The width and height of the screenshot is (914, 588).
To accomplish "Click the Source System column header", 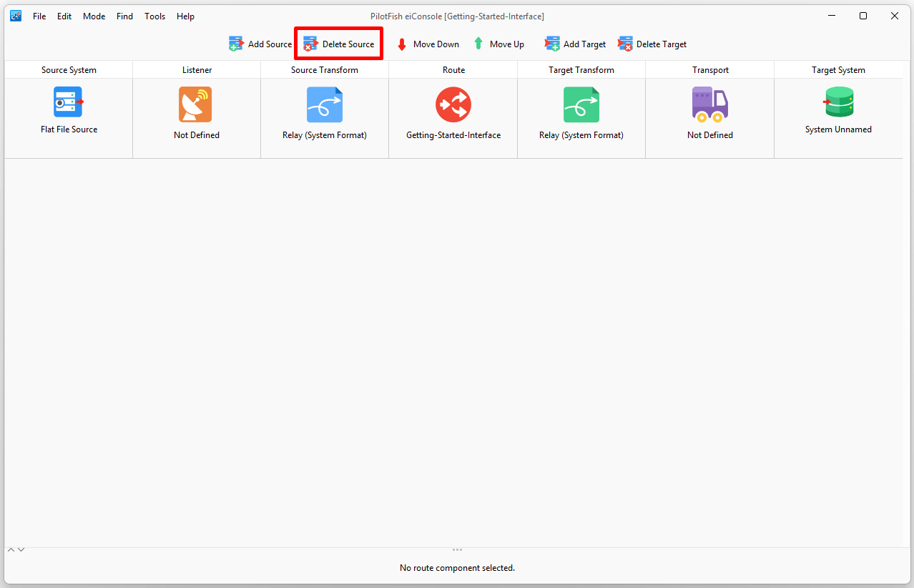I will [69, 70].
